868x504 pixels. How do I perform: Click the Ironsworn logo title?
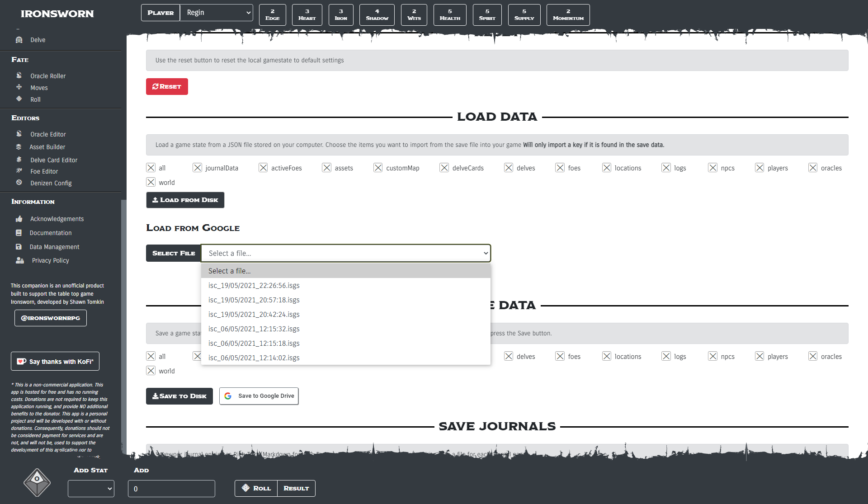click(57, 14)
